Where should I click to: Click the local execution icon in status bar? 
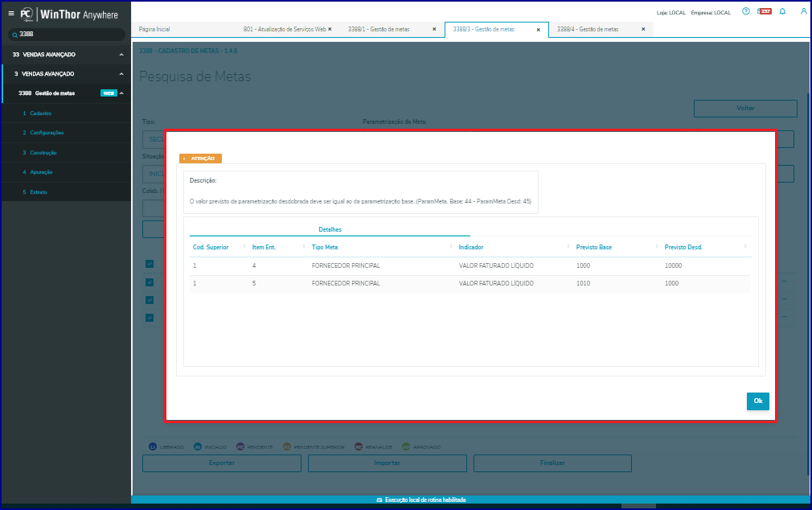(x=379, y=500)
